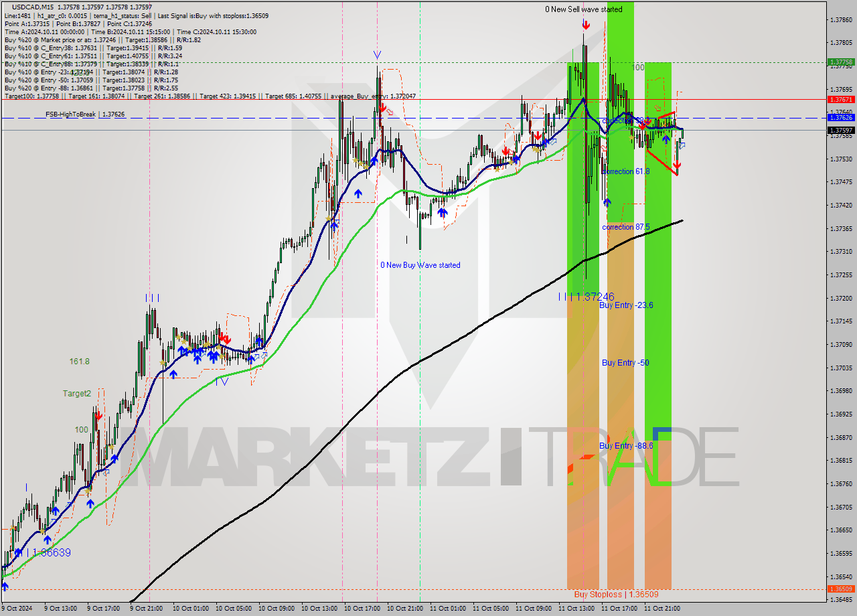
Task: Select the 1.37200 price axis value
Action: point(841,298)
